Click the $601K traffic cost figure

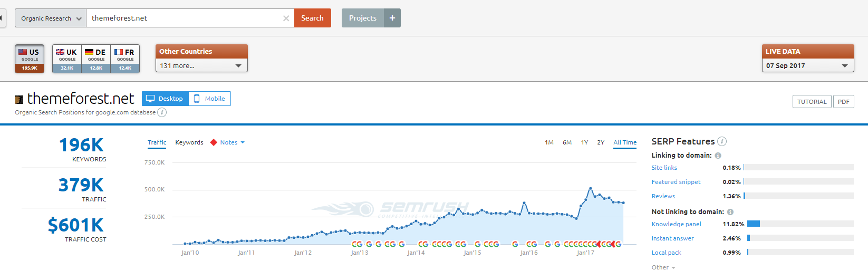point(76,225)
